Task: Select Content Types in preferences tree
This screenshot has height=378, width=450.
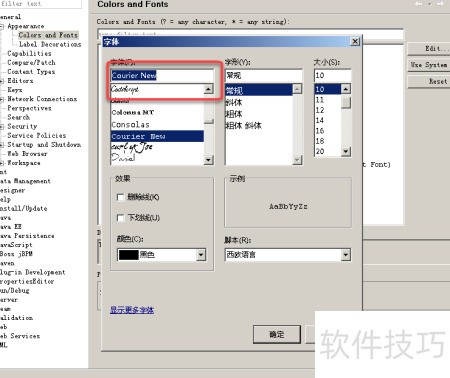Action: pos(31,72)
